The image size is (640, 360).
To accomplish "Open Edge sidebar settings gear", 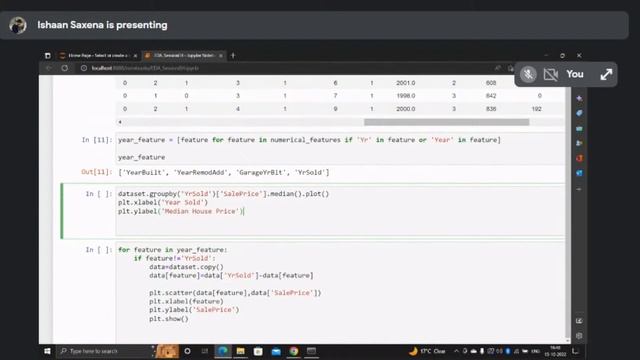I will click(x=579, y=336).
